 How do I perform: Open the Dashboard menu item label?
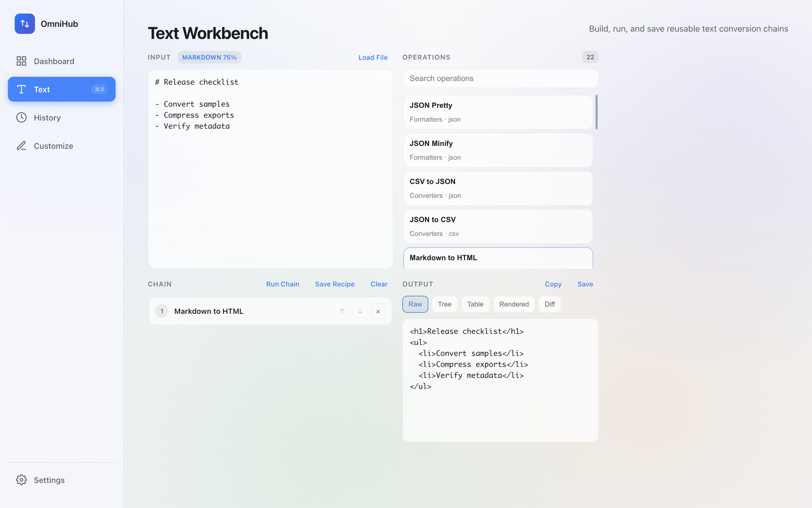coord(54,61)
